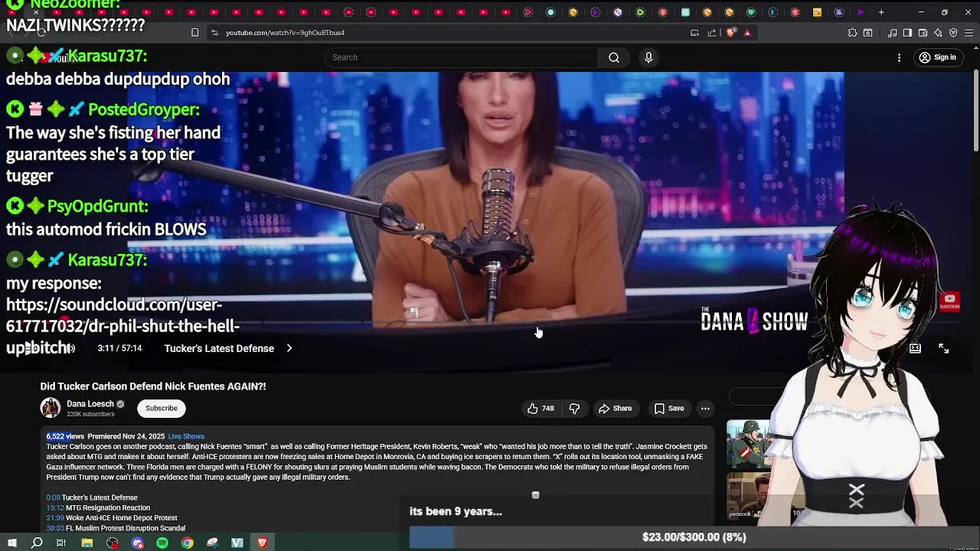Image resolution: width=980 pixels, height=551 pixels.
Task: Open OBS Studio from the taskbar
Action: pos(113,543)
